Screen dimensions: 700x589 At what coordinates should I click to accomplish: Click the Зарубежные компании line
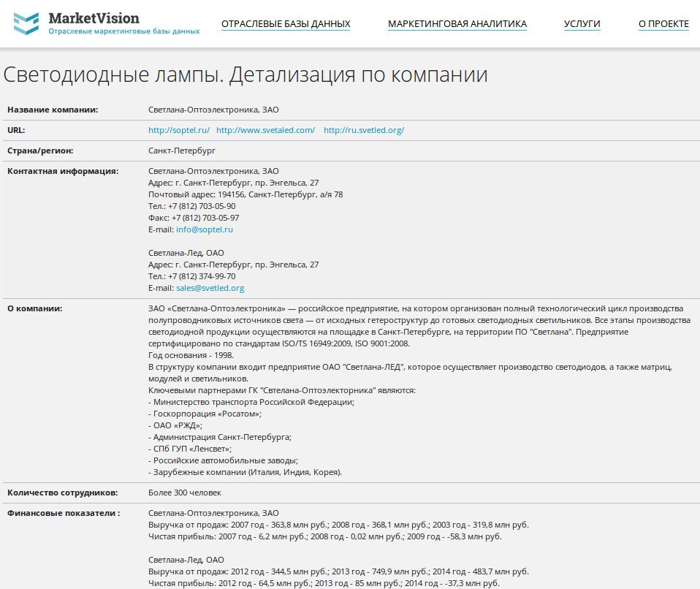point(245,473)
